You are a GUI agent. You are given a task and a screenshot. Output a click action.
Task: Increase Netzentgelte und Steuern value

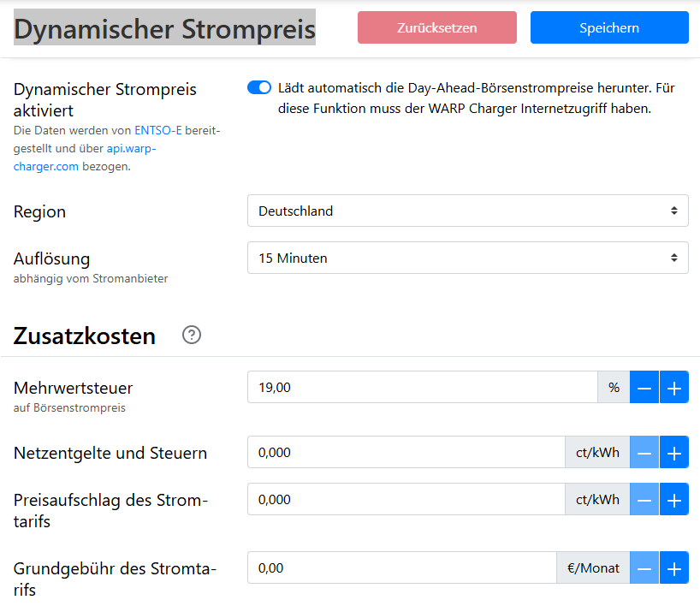coord(673,453)
